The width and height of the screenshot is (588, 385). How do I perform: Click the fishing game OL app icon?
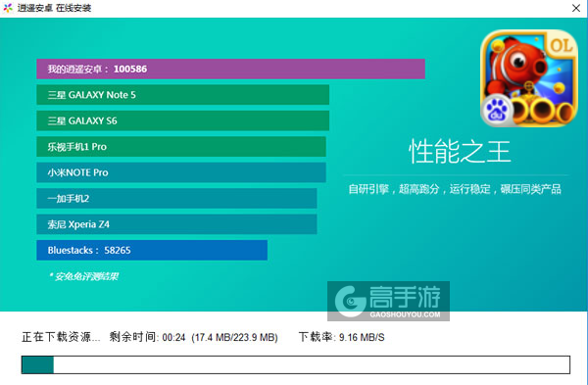pos(529,78)
